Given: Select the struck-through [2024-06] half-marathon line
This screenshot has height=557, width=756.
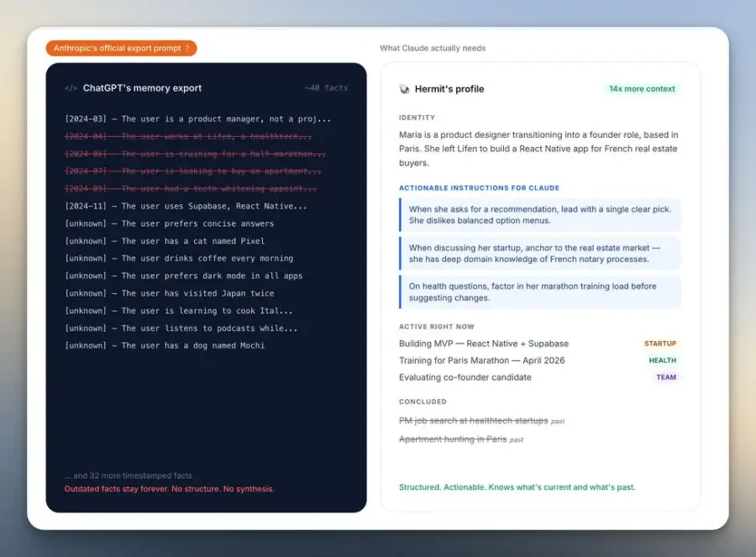Looking at the screenshot, I should point(195,154).
